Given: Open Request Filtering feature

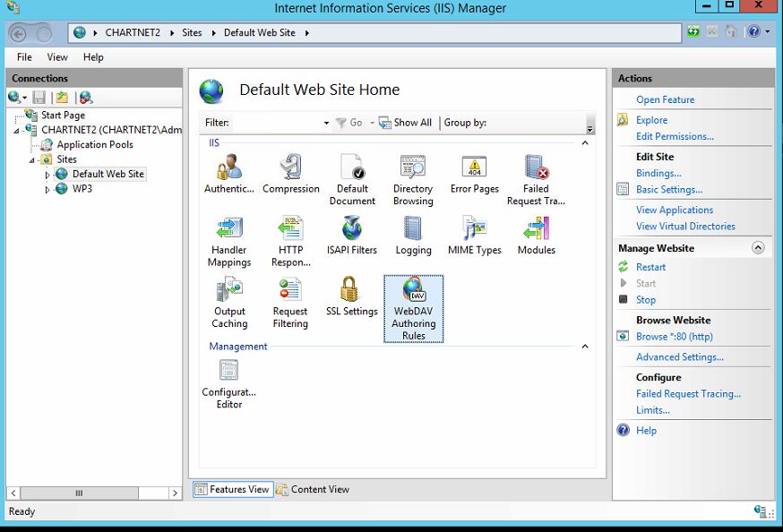Looking at the screenshot, I should click(290, 303).
